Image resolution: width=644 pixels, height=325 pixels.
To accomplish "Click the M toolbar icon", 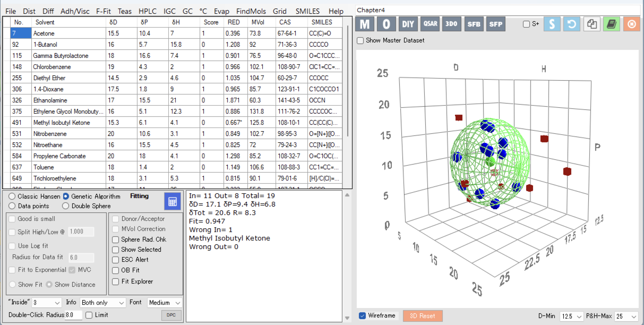I will (x=365, y=24).
